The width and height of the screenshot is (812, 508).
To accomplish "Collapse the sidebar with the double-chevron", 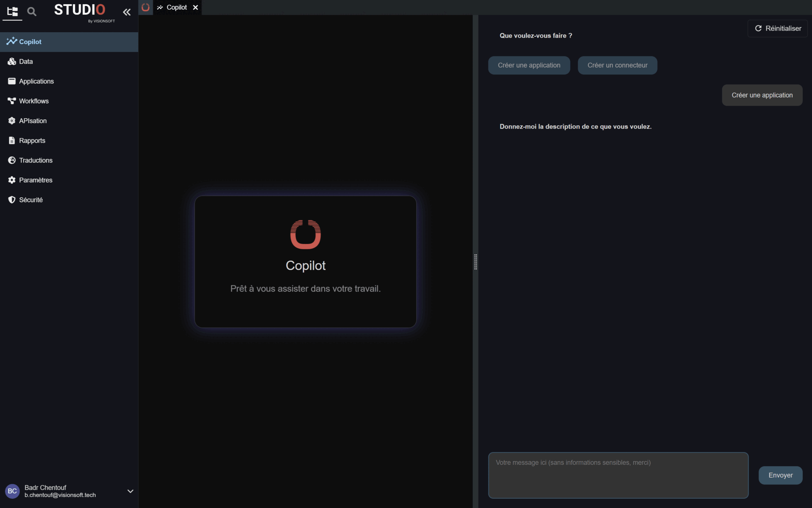I will tap(127, 12).
